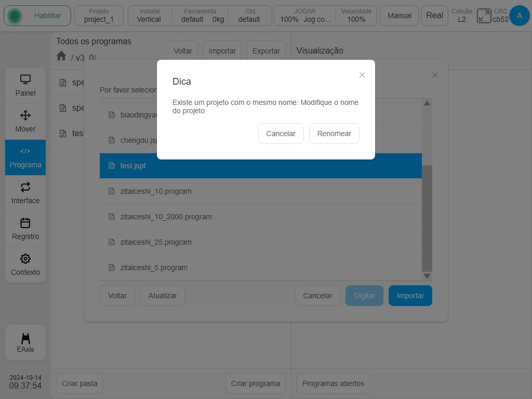Click Cancelar in the Dica dialog

click(x=281, y=134)
